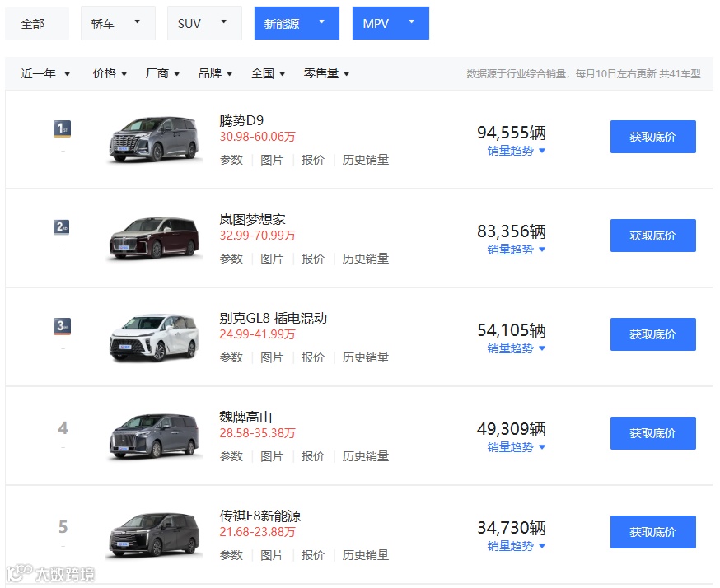720x588 pixels.
Task: Open the 岚图梦想家 car thumbnail
Action: coord(154,238)
